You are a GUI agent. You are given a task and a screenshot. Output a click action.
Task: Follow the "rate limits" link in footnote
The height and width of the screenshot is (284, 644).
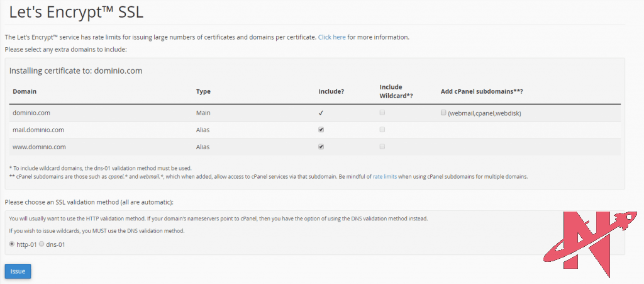384,177
